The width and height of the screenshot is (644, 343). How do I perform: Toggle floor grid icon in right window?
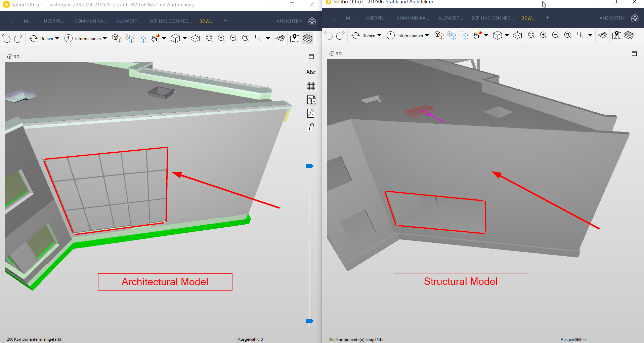point(603,35)
